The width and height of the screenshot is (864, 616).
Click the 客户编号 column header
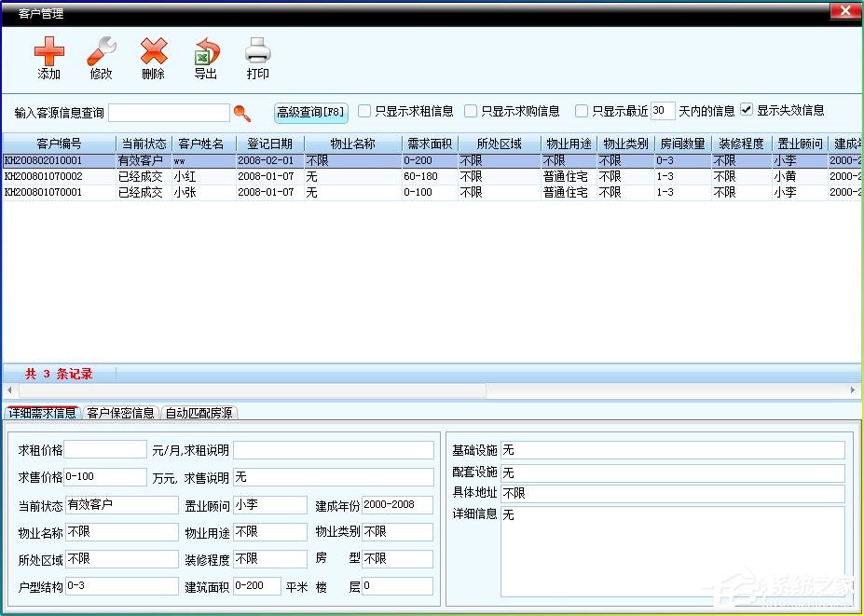pyautogui.click(x=59, y=144)
